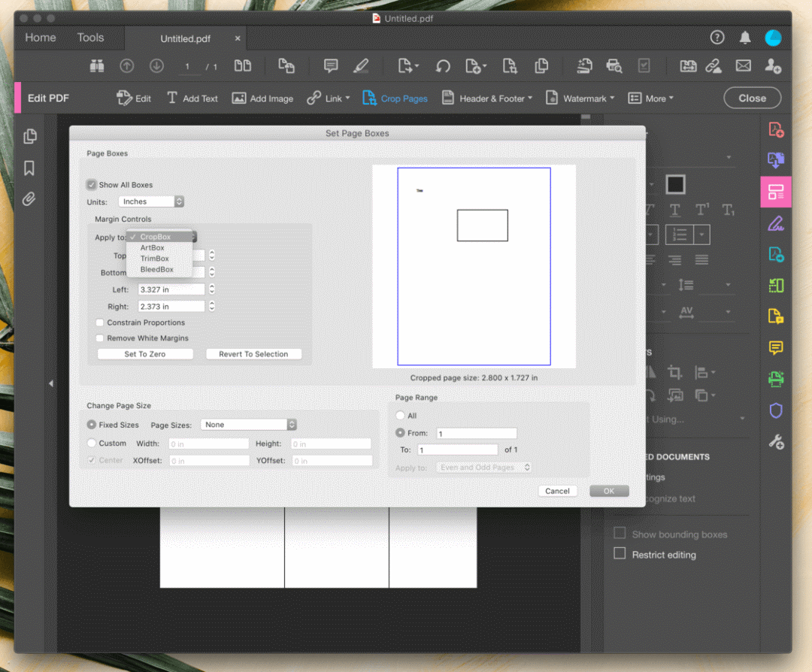Click the notifications bell icon
812x672 pixels.
coord(745,38)
